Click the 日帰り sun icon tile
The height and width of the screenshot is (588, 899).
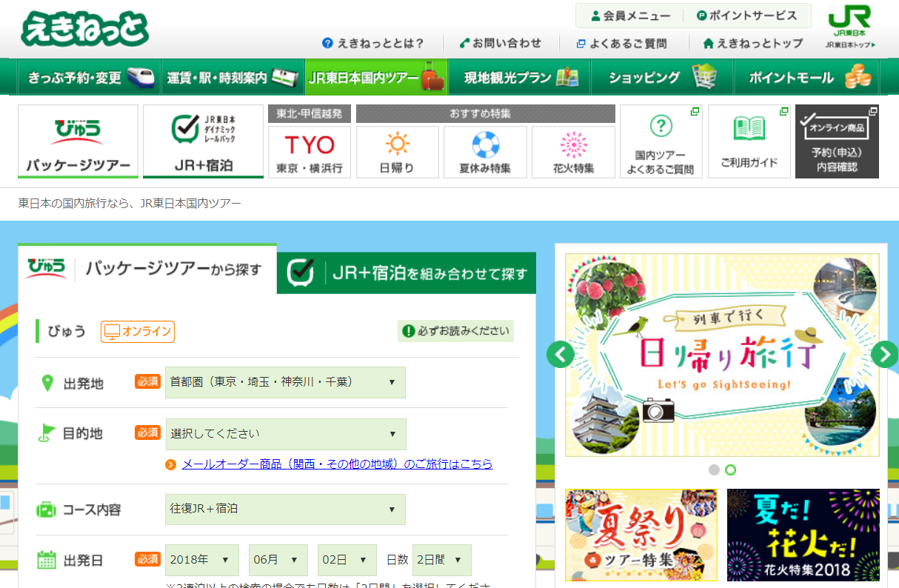pyautogui.click(x=398, y=152)
